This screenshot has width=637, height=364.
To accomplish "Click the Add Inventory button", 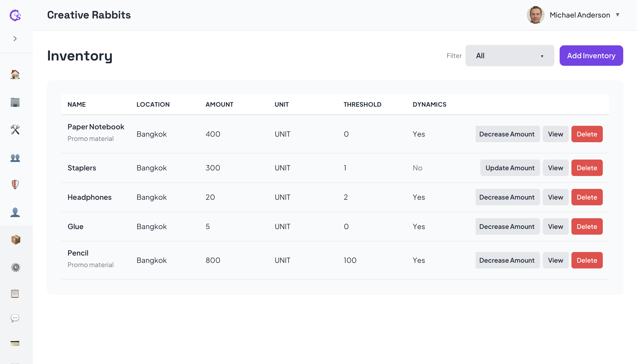I will tap(591, 56).
